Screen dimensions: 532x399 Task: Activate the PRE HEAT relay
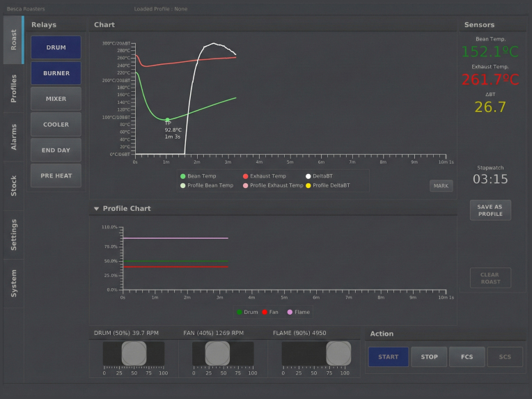(56, 176)
